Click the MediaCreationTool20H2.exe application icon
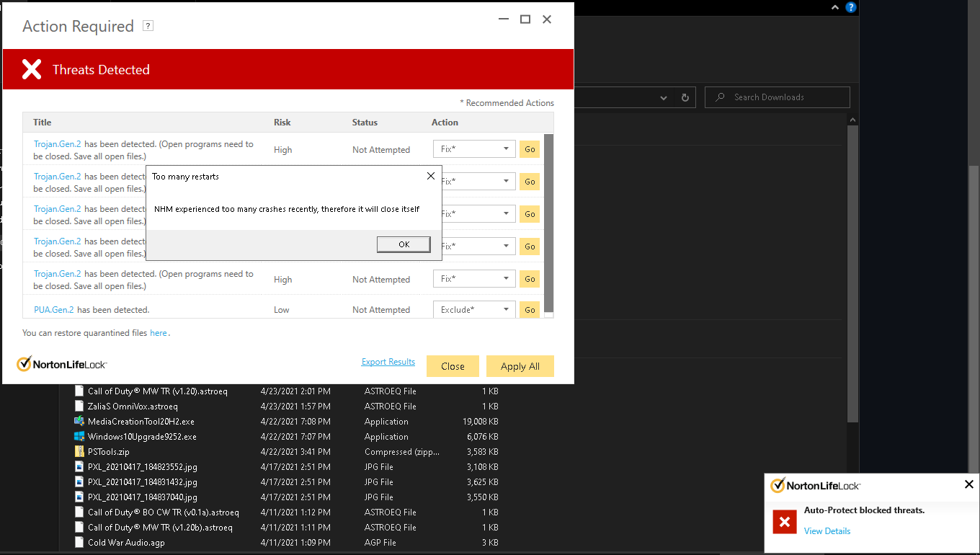Viewport: 980px width, 555px height. 79,421
